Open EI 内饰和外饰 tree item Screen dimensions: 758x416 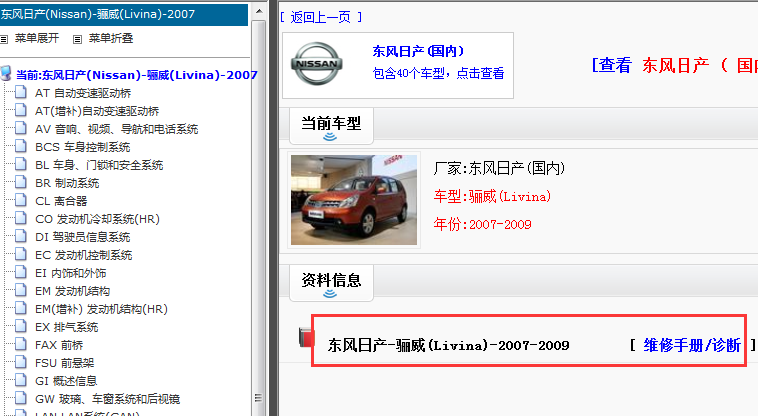pyautogui.click(x=71, y=273)
